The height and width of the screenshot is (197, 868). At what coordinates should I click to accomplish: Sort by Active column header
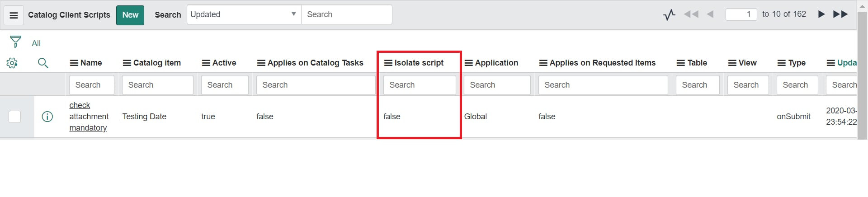(x=224, y=63)
